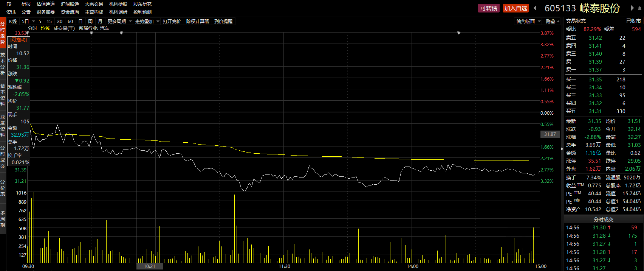Click the small panel collapse arrow beside 31.87

tap(562, 149)
